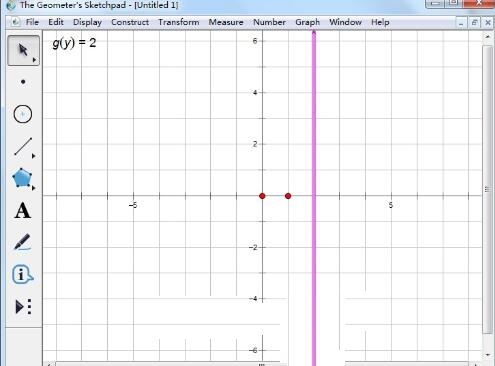Choose the Point tool
This screenshot has height=366, width=495.
coord(23,82)
